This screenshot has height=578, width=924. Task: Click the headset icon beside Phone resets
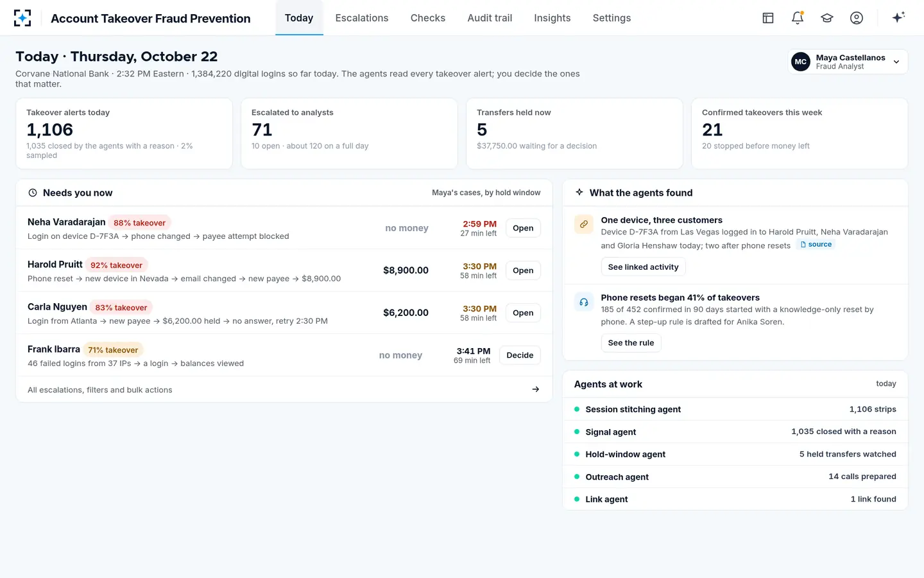click(x=584, y=302)
